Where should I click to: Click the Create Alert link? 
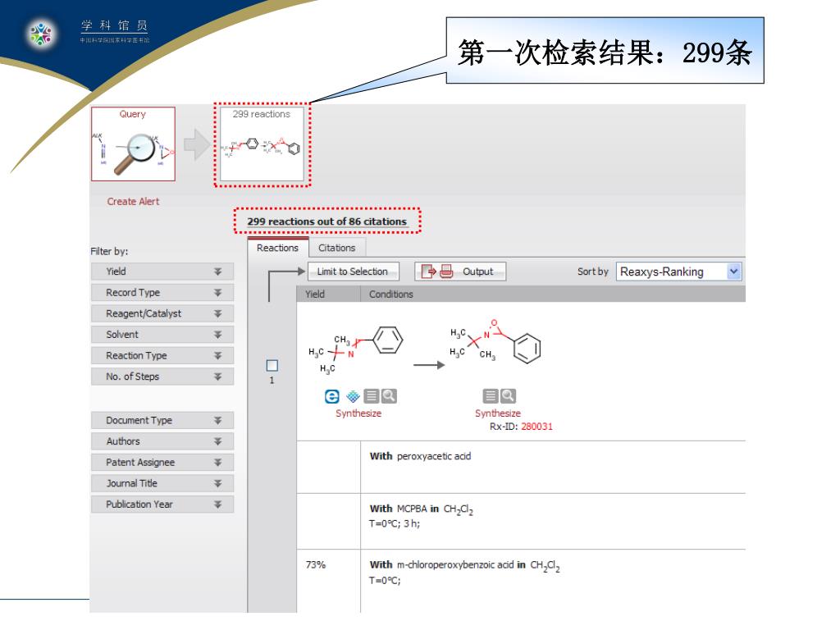pos(133,202)
